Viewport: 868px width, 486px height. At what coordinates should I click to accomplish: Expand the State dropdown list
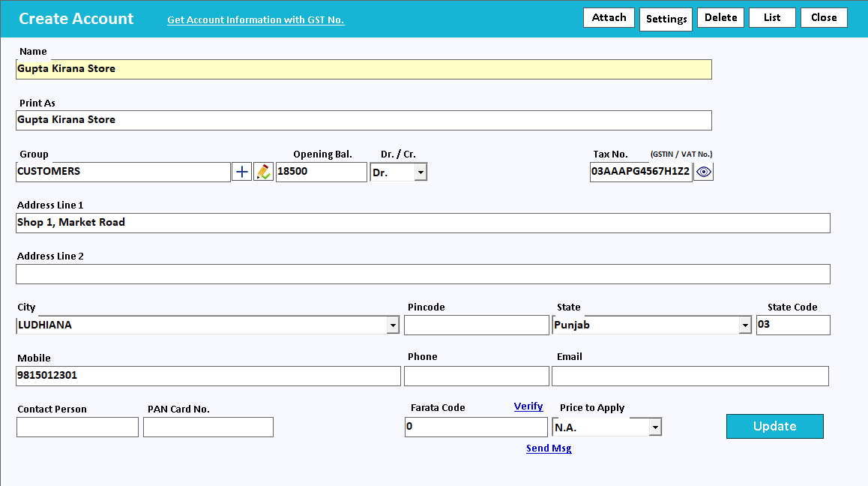click(745, 325)
